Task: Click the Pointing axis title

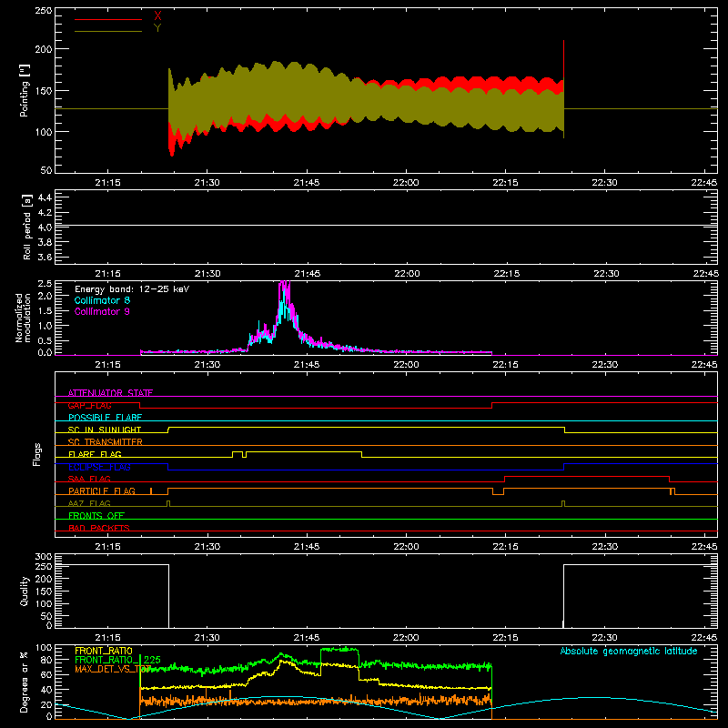Action: (x=24, y=90)
